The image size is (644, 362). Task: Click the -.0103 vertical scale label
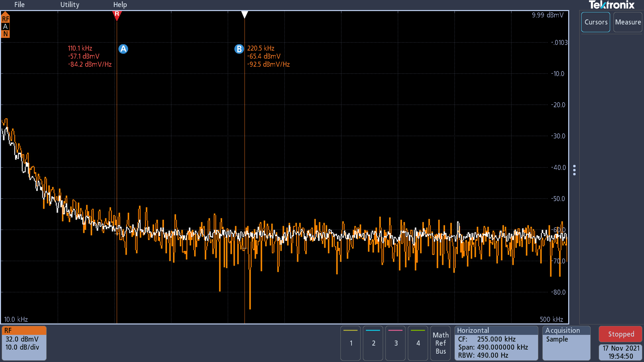[559, 43]
